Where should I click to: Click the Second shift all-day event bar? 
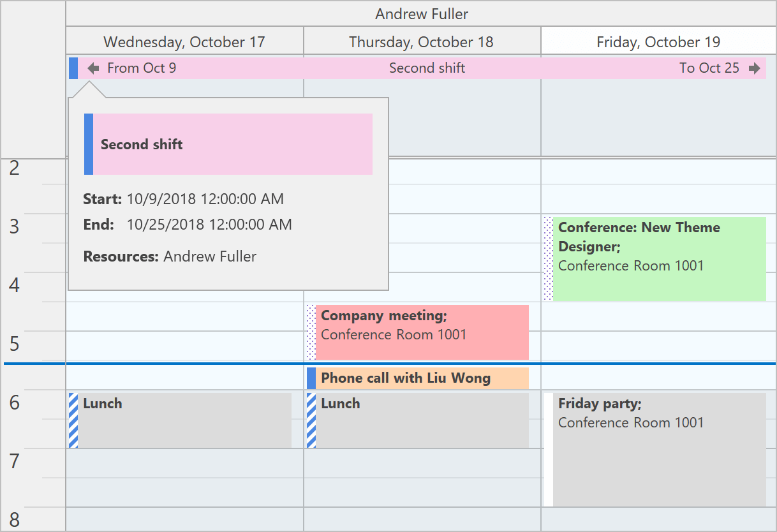coord(427,68)
